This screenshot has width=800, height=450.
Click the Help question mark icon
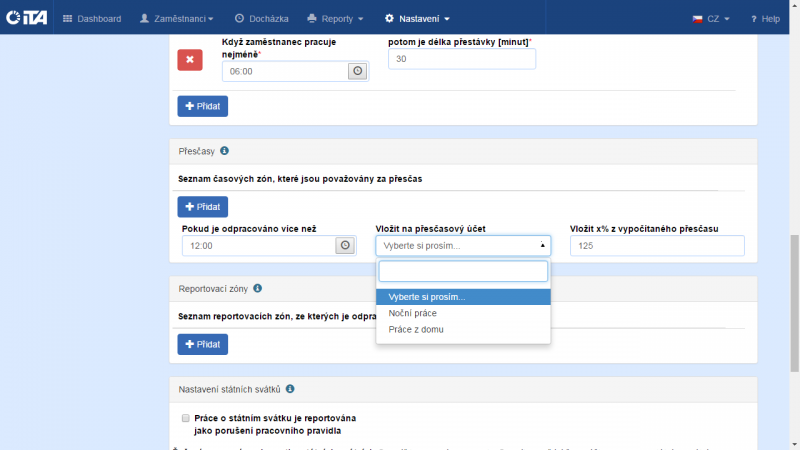[x=755, y=19]
